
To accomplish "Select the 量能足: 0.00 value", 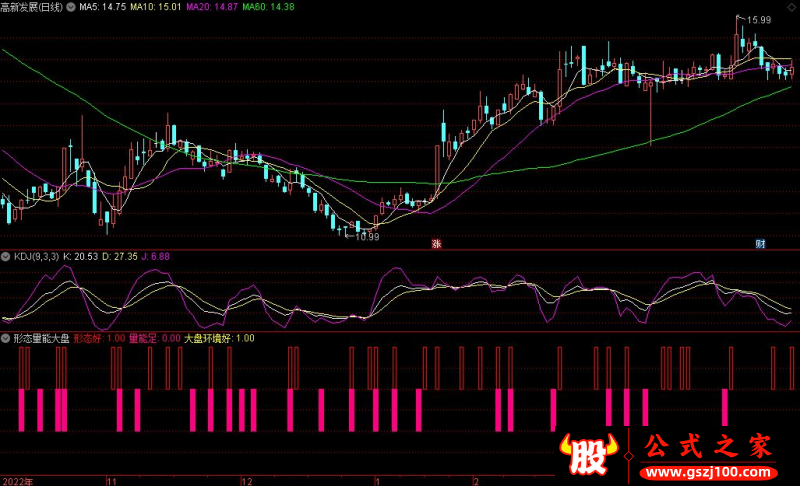I will click(155, 338).
